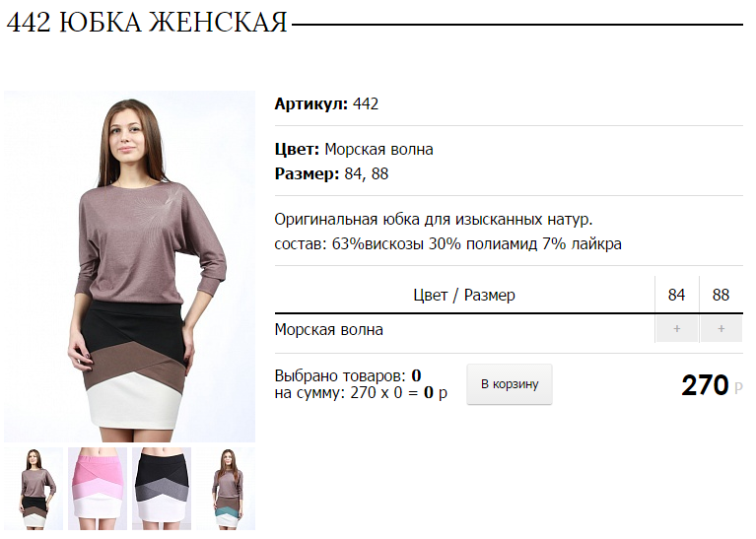
Task: Click the В корзину button
Action: (x=510, y=384)
